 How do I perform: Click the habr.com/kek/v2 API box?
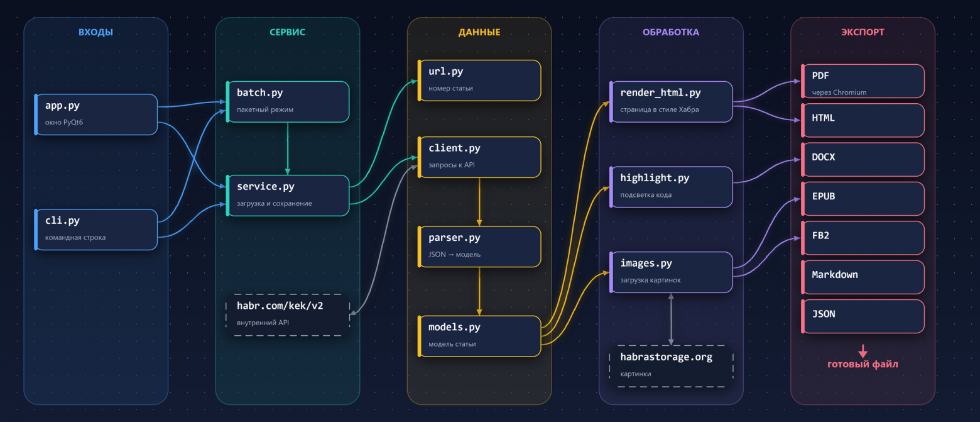pos(288,314)
